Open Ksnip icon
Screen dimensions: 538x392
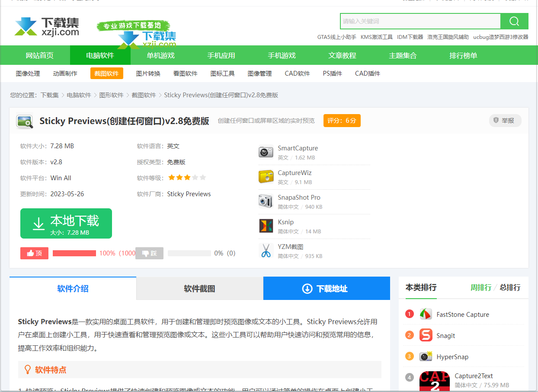266,226
